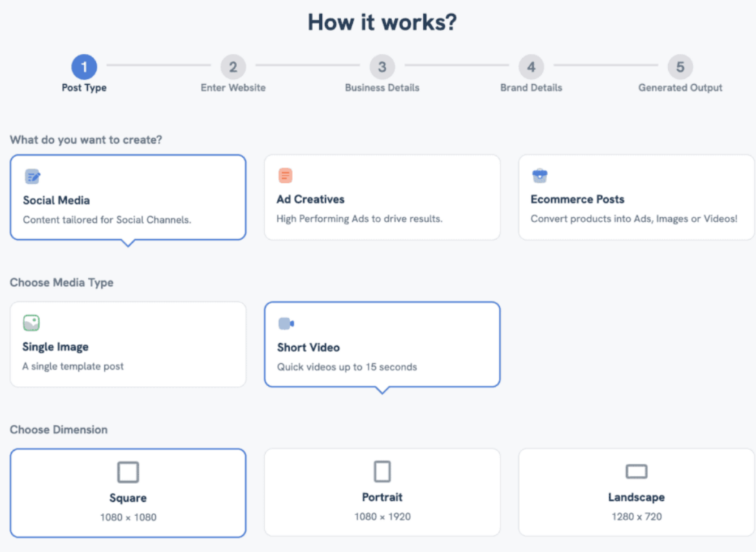Click the Ecommerce Posts shopping bag icon

click(540, 176)
